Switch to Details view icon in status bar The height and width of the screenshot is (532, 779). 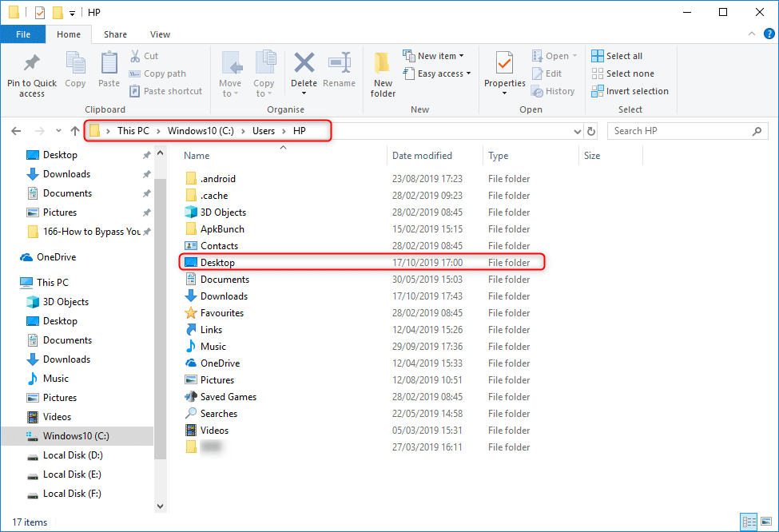749,522
